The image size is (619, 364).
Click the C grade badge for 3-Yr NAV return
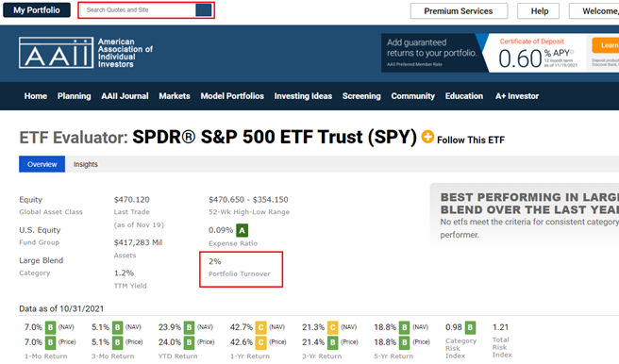(333, 327)
